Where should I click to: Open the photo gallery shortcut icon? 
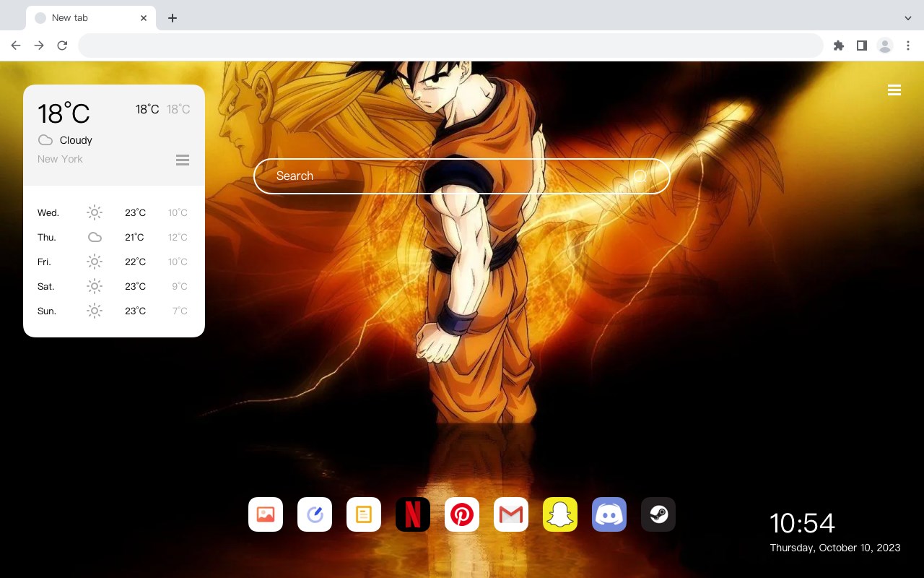click(x=266, y=514)
